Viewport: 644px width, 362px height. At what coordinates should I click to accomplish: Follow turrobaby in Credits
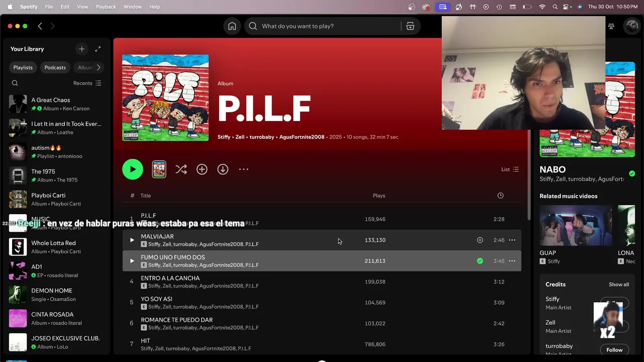click(x=614, y=350)
